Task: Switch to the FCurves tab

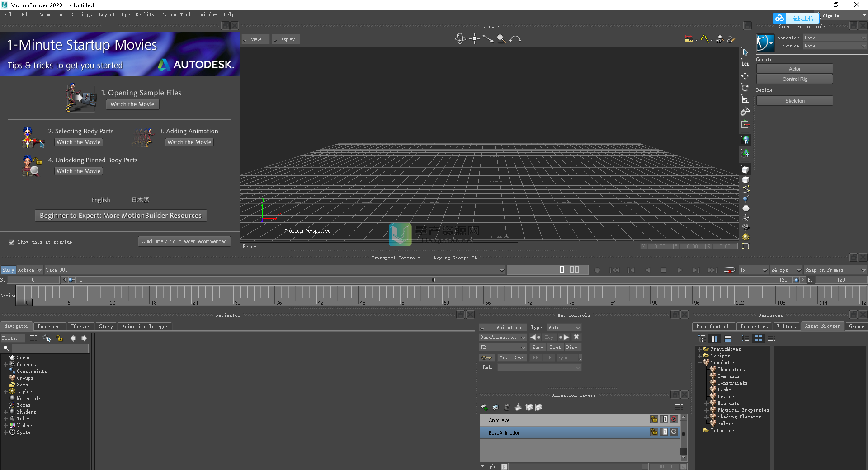Action: (x=80, y=326)
